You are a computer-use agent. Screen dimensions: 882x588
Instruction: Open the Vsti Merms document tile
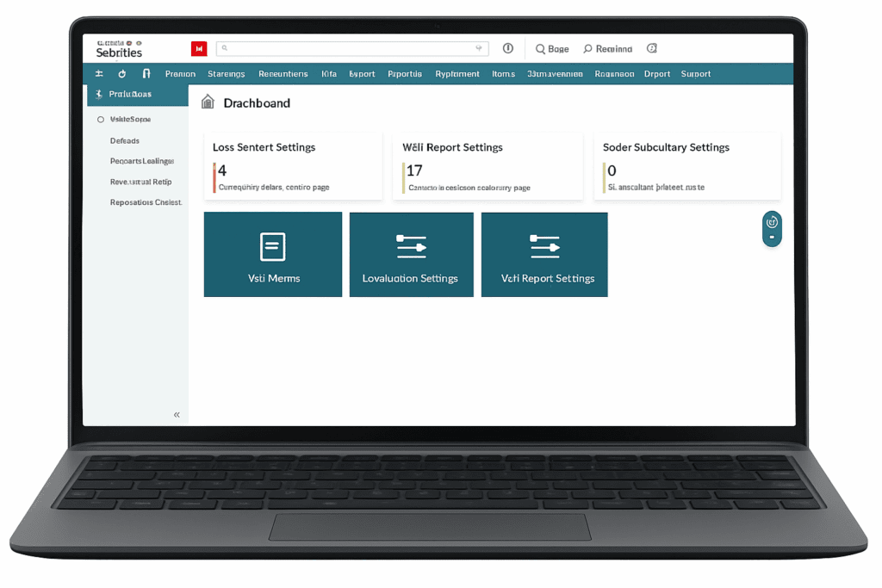272,254
